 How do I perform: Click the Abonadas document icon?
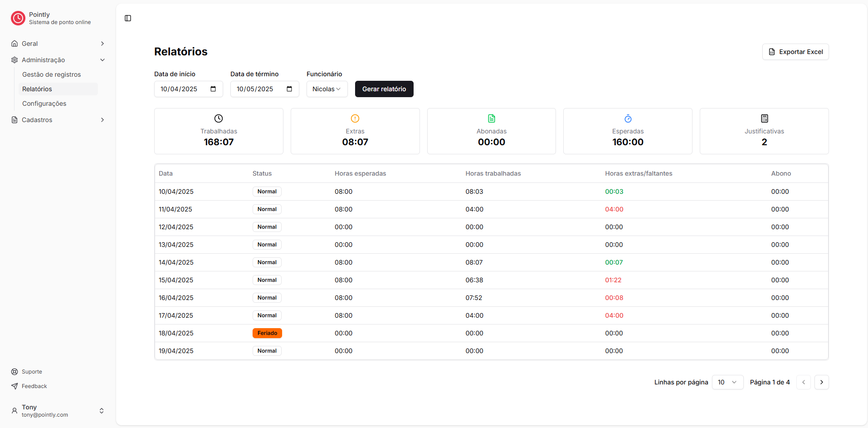click(x=491, y=118)
